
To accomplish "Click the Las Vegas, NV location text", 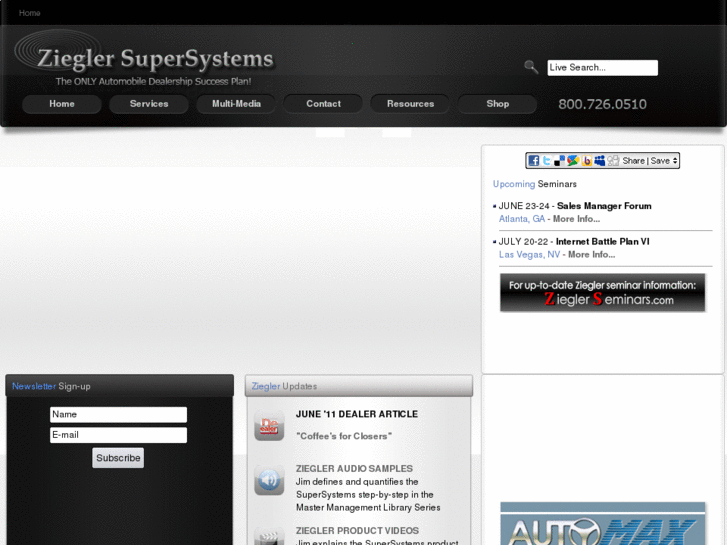I will [529, 255].
